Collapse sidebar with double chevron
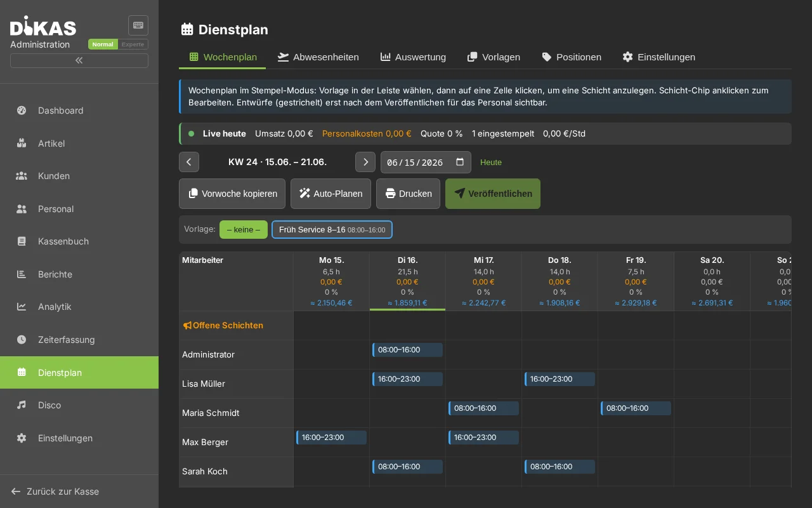812x508 pixels. pyautogui.click(x=79, y=60)
